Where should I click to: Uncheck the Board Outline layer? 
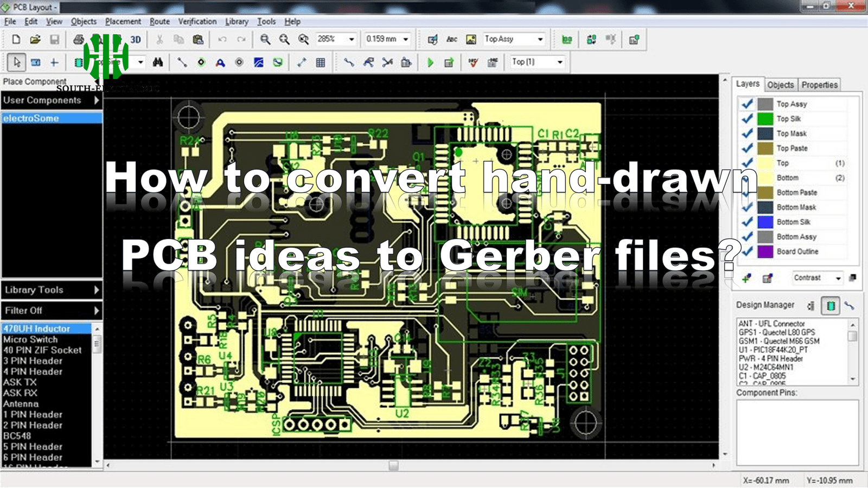[747, 252]
